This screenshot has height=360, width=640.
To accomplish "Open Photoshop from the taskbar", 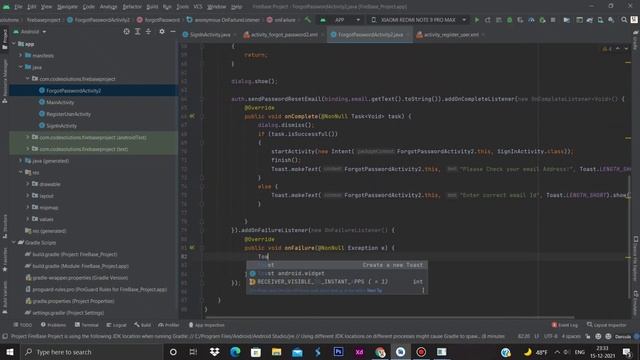I will [338, 352].
